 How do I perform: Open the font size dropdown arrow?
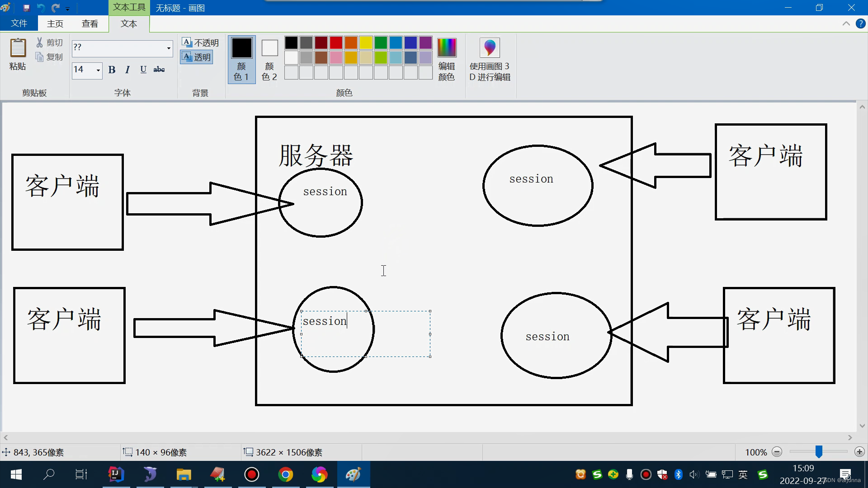98,70
